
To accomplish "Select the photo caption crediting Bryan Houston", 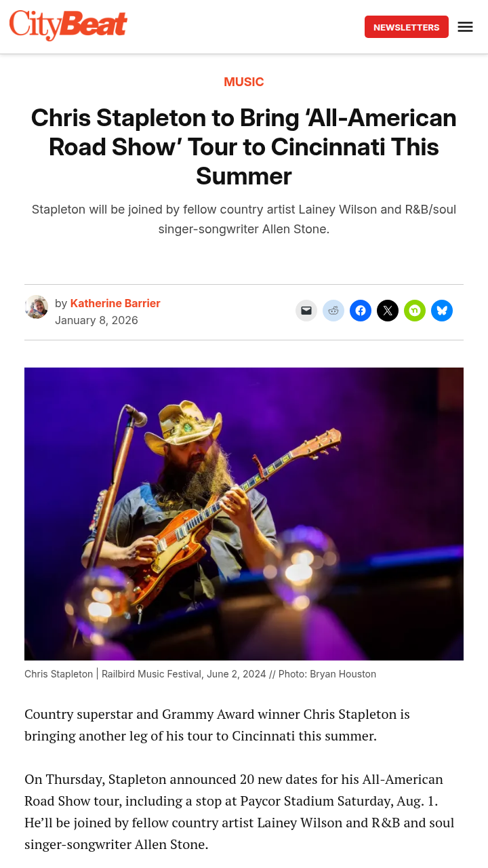I will 201,674.
